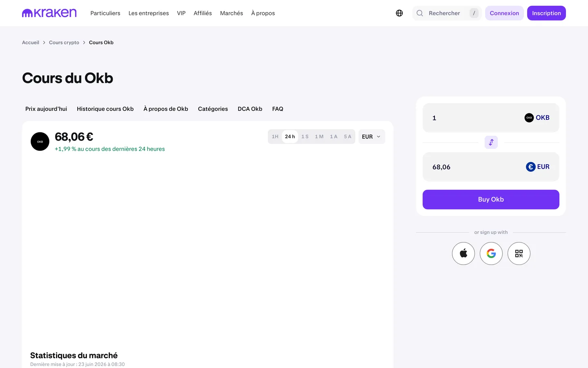Open the Marchés menu
The height and width of the screenshot is (368, 588).
tap(232, 13)
